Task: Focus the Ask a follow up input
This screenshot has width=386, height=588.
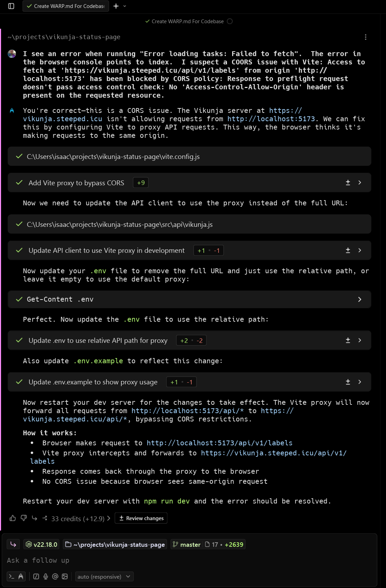Action: pos(190,560)
